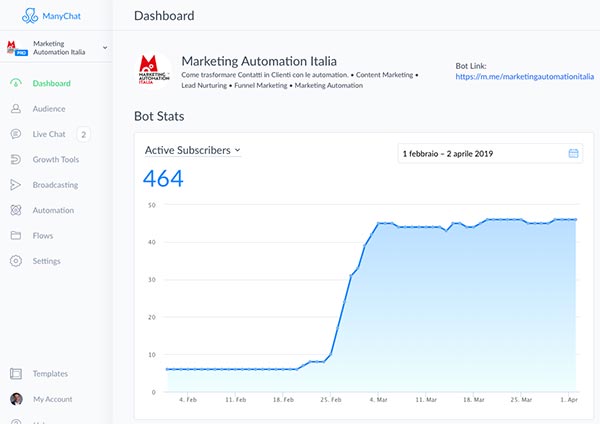Click the Dashboard page title
Screen dimensions: 600x424
(x=164, y=16)
